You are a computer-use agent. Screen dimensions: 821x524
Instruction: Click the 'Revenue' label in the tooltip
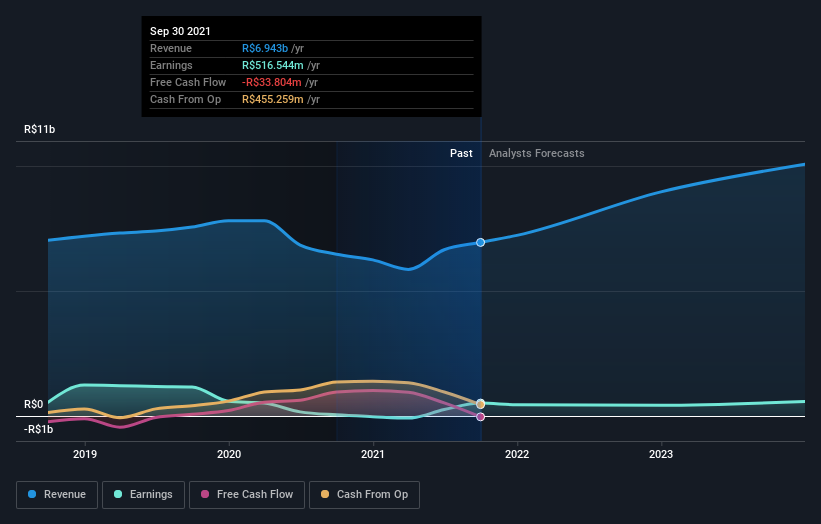click(171, 48)
